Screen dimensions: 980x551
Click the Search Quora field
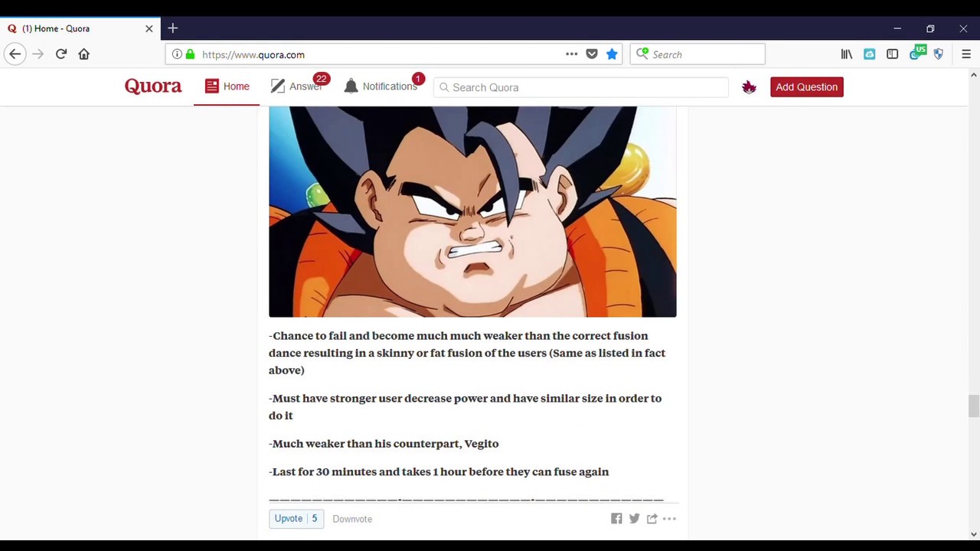580,87
